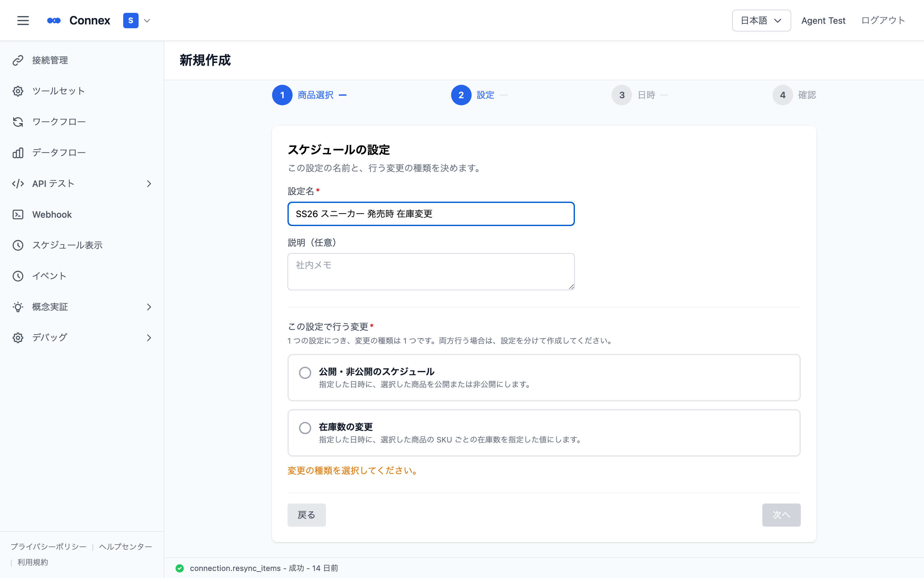Screen dimensions: 924x578
Task: Expand the 概念実証 submenu chevron
Action: pos(149,307)
